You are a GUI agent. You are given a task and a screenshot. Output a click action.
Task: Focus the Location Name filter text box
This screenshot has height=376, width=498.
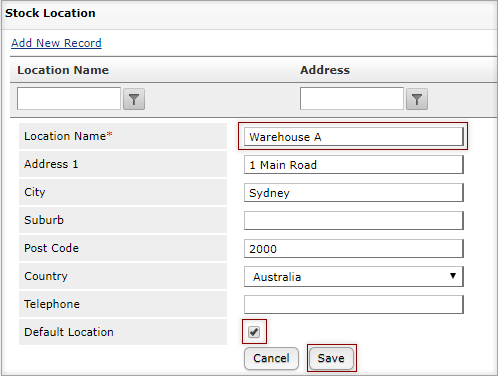69,98
